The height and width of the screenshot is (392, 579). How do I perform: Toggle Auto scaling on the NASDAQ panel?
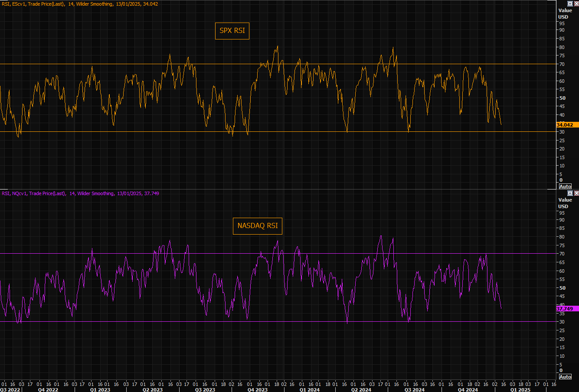(565, 377)
